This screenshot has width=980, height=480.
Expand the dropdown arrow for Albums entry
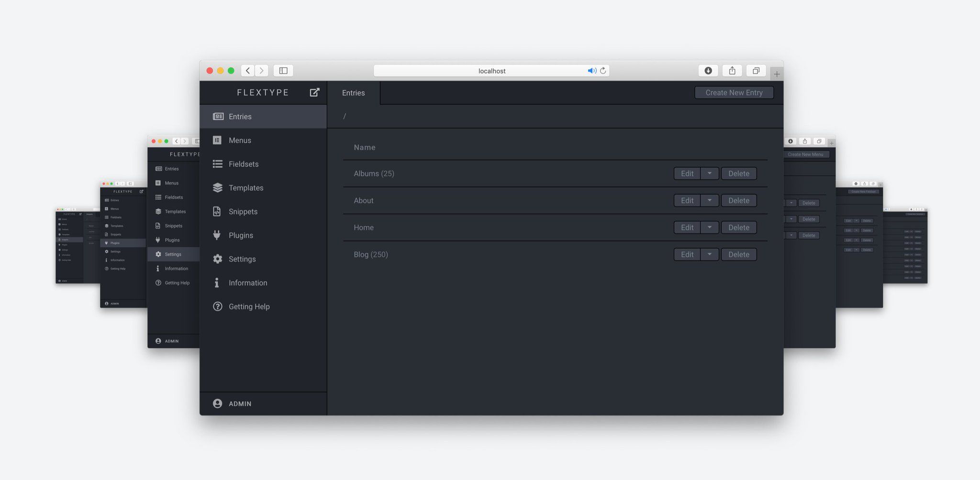click(710, 174)
